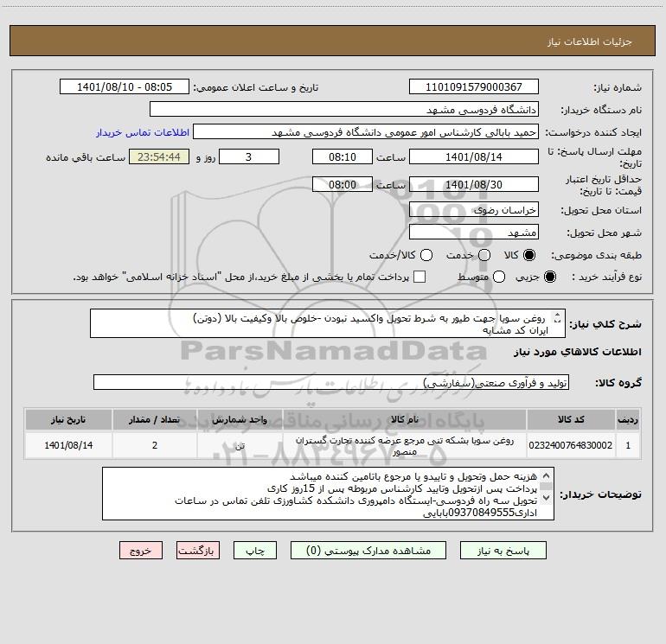Click the up arrow in buyer notes scrollbar
The height and width of the screenshot is (644, 666).
point(547,475)
